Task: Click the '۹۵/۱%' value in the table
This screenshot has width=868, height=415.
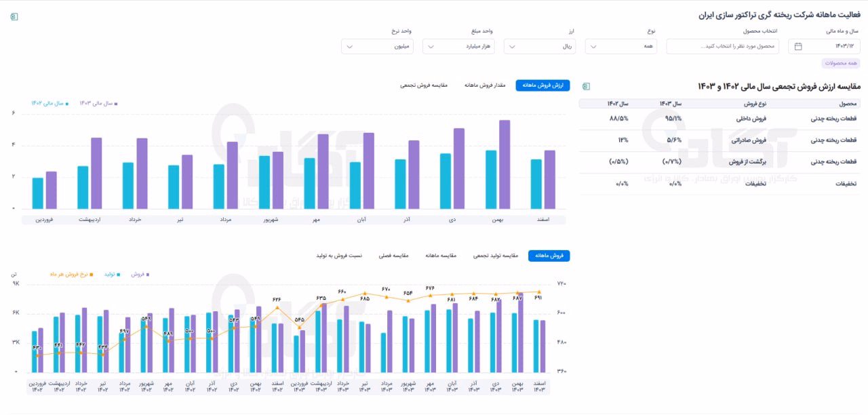Action: tap(673, 119)
